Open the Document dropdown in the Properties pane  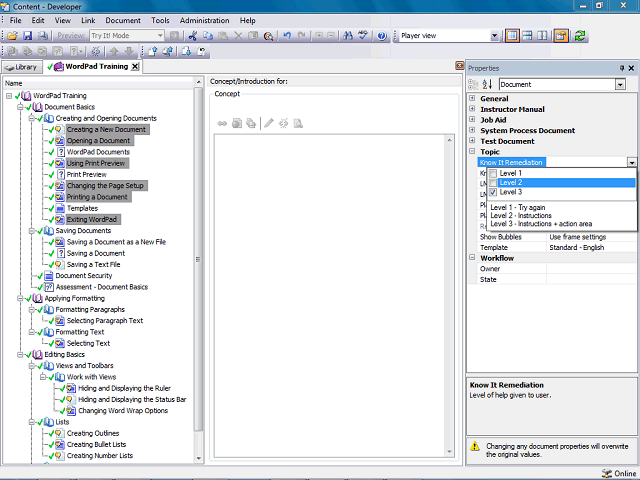620,84
